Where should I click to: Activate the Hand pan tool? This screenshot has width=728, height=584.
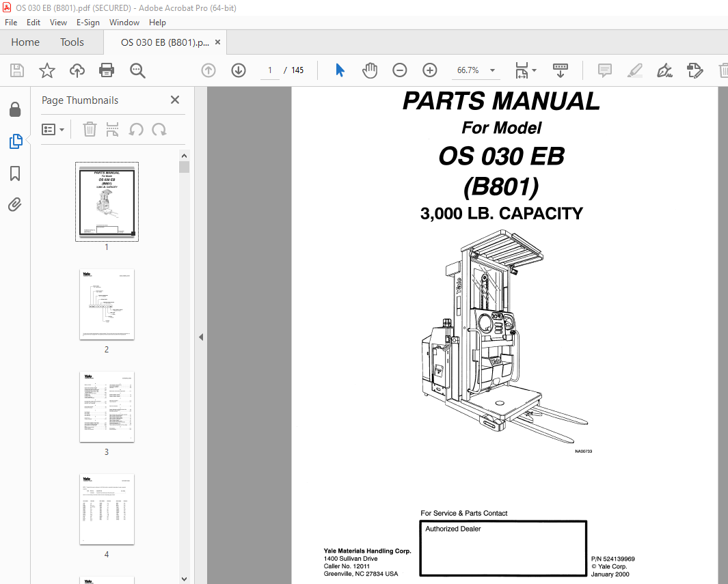point(370,70)
